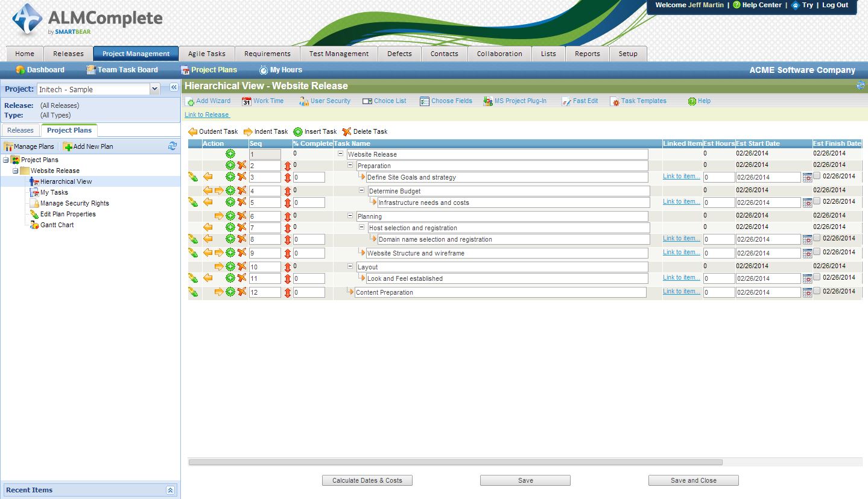This screenshot has height=499, width=868.
Task: Click Log Out link
Action: (835, 5)
